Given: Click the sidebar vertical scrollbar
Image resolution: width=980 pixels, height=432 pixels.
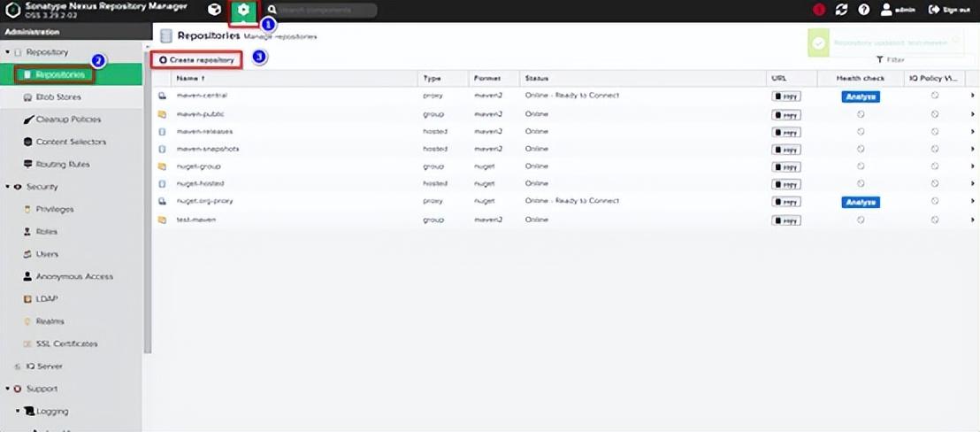Looking at the screenshot, I should (x=148, y=200).
